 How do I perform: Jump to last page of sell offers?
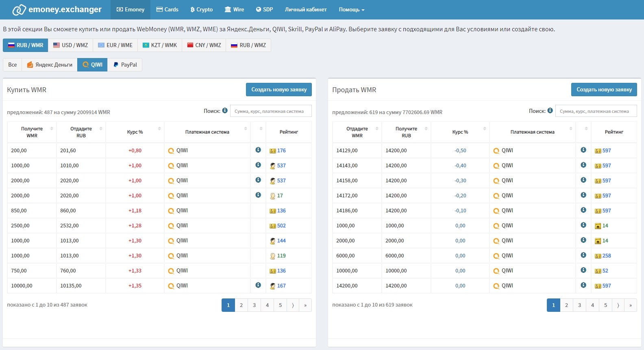pos(631,305)
